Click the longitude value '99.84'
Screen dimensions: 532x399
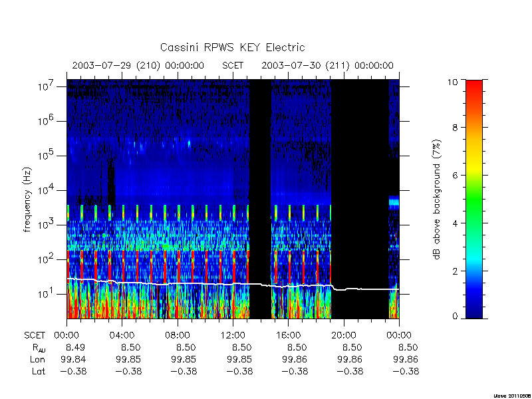(x=73, y=359)
